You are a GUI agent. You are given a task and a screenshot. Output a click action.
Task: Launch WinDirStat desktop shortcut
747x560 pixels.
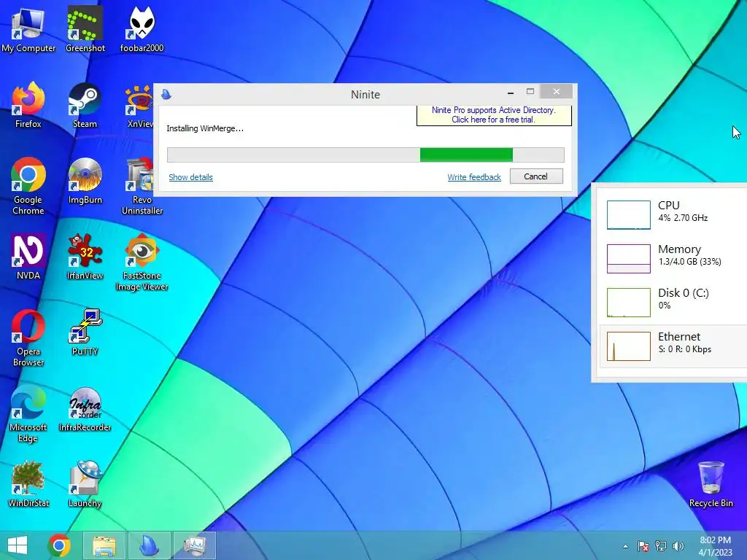click(28, 484)
